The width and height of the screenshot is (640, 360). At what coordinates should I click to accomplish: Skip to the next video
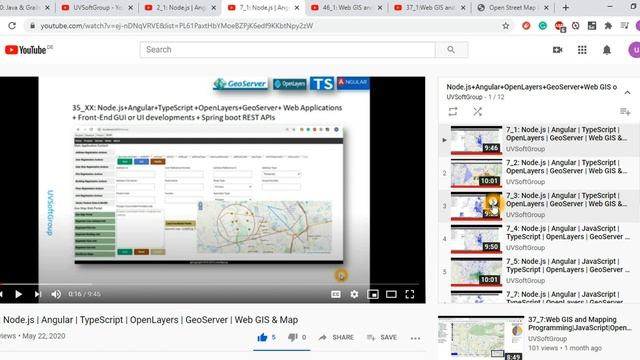38,294
